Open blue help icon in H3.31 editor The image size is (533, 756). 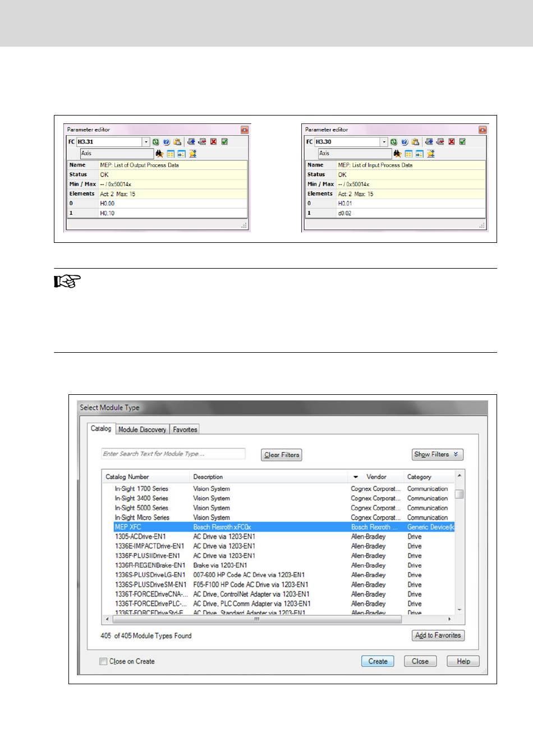click(x=167, y=142)
